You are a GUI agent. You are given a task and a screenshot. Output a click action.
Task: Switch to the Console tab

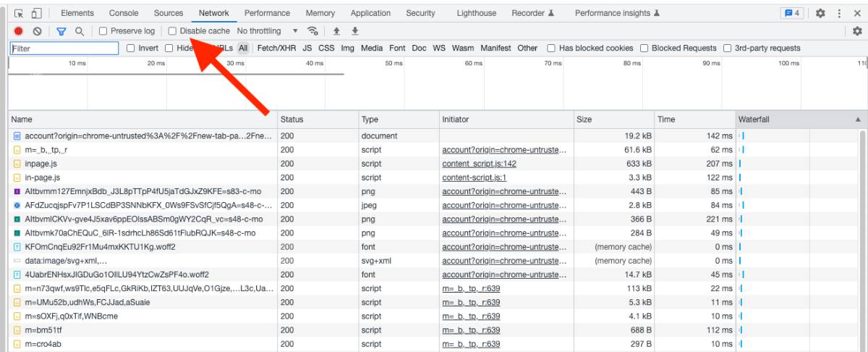pos(124,13)
